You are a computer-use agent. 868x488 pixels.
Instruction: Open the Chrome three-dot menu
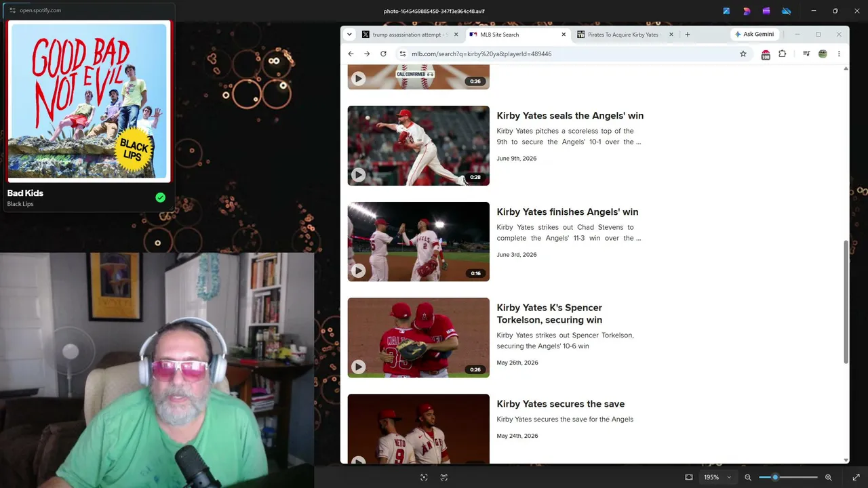coord(839,54)
